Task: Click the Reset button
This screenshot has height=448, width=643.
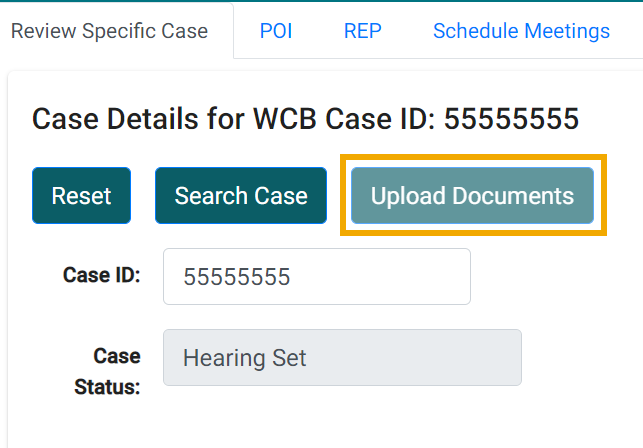Action: point(81,195)
